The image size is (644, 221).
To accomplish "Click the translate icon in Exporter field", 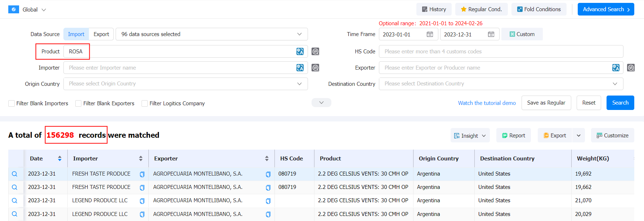I will [x=616, y=68].
